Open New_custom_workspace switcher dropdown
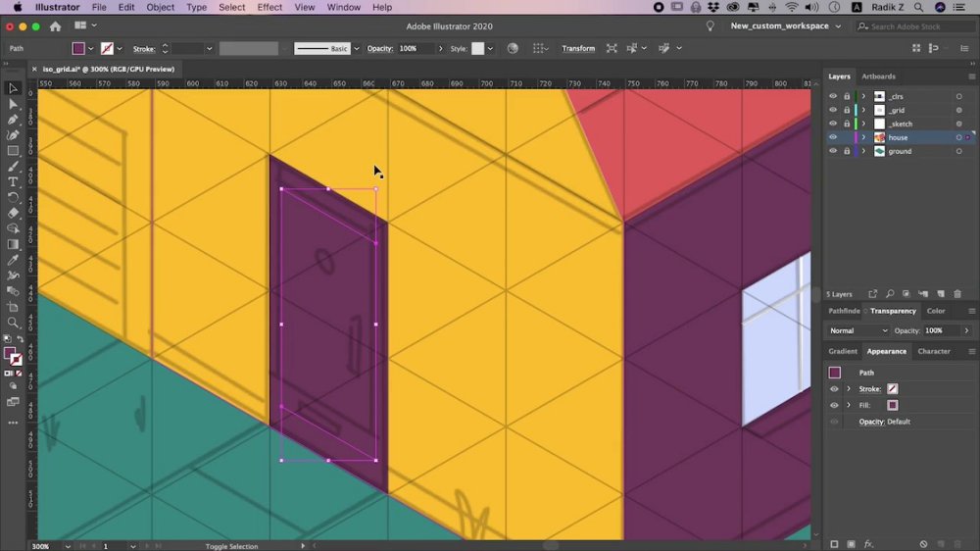This screenshot has width=980, height=551. click(786, 26)
